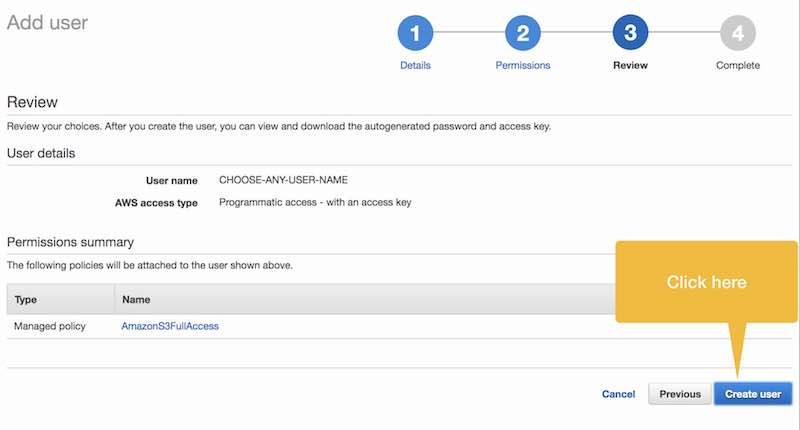
Task: Click the Permissions summary heading
Action: tap(70, 242)
